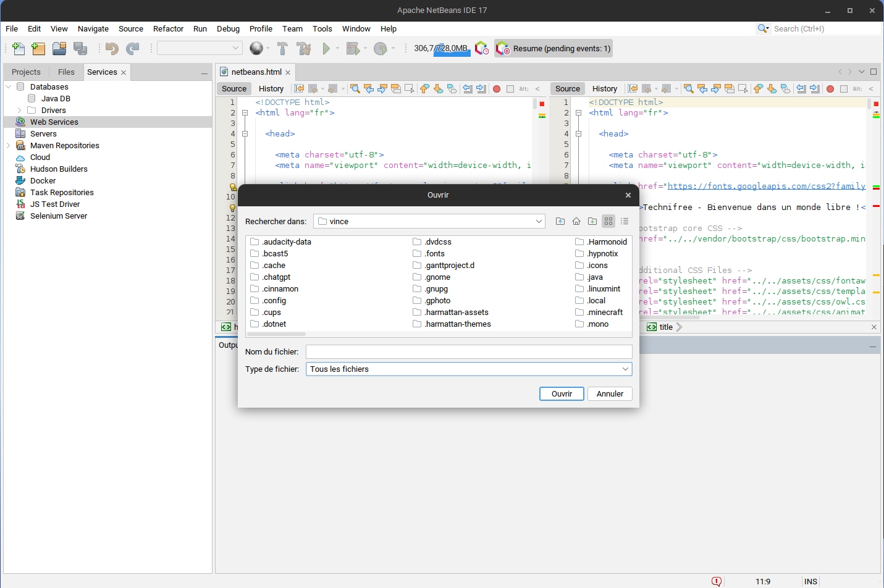Open the 'Type de fichier' dropdown
Viewport: 884px width, 588px height.
coord(469,369)
